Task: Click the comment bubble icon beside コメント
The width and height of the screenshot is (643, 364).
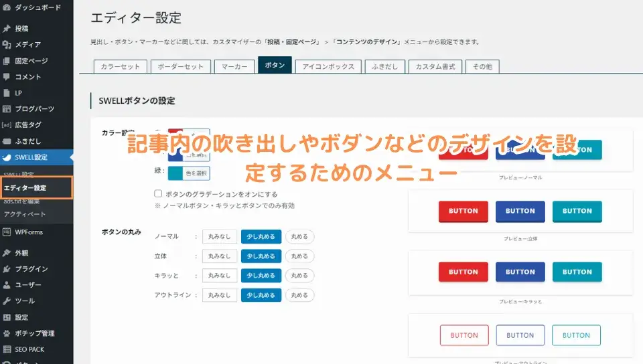Action: coord(7,76)
